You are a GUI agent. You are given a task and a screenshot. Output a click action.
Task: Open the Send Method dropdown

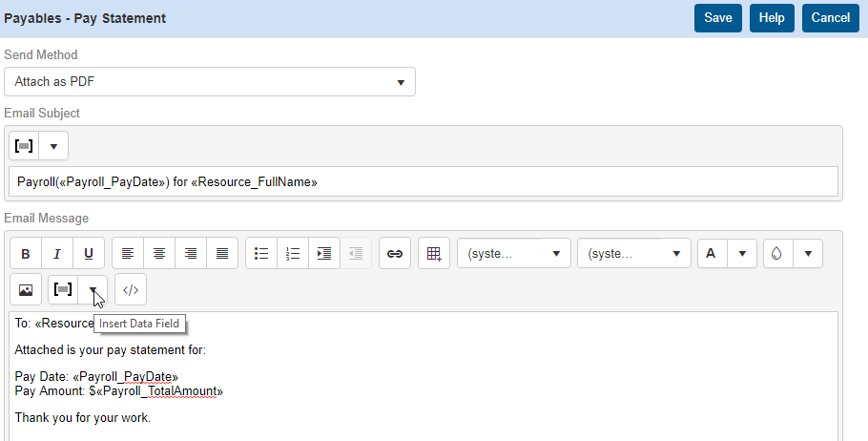[x=210, y=82]
